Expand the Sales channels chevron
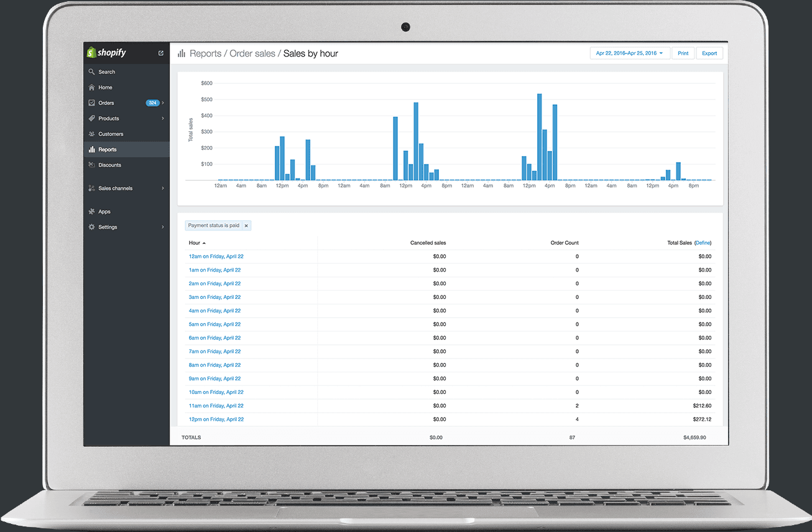The width and height of the screenshot is (812, 532). click(x=163, y=188)
